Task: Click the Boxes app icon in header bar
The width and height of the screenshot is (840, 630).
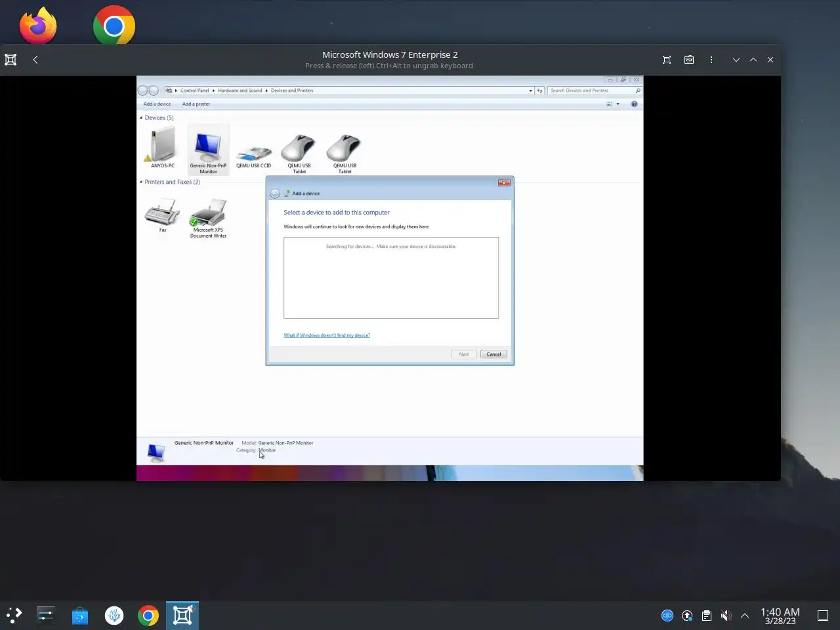Action: point(10,60)
